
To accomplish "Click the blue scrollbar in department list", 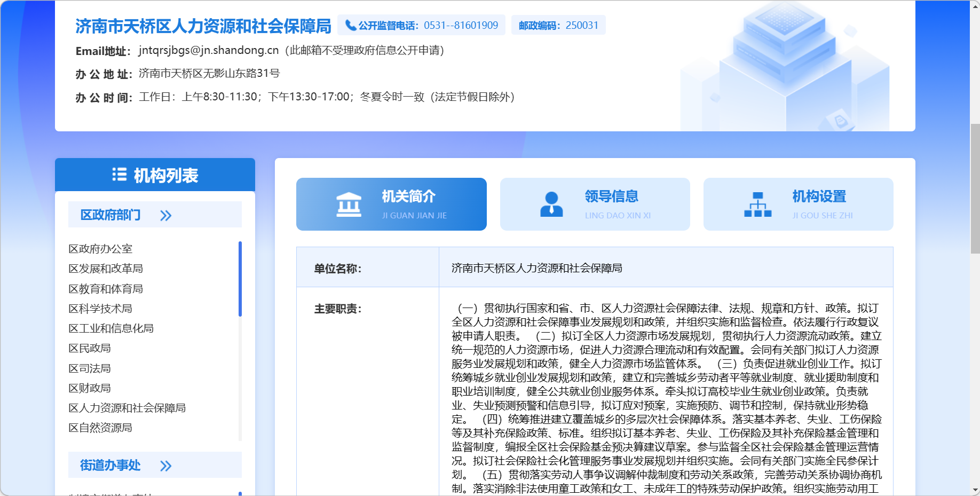I will tap(240, 279).
